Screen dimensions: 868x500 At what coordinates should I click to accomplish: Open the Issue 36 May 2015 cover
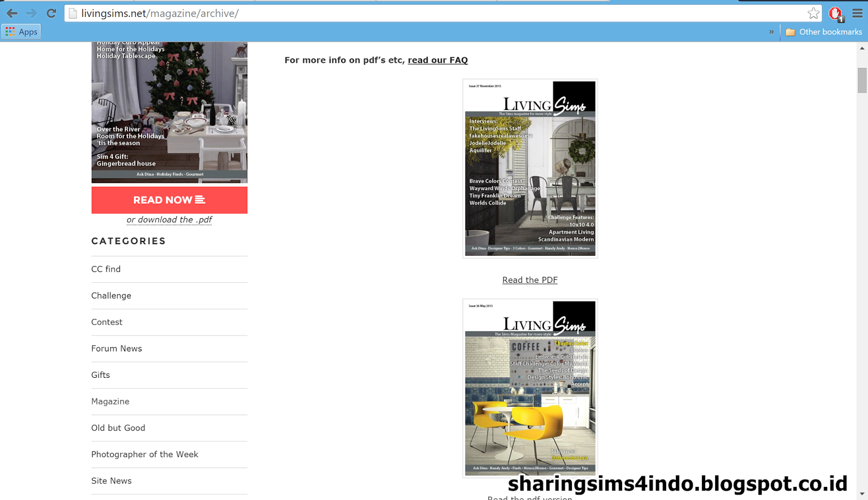point(530,388)
